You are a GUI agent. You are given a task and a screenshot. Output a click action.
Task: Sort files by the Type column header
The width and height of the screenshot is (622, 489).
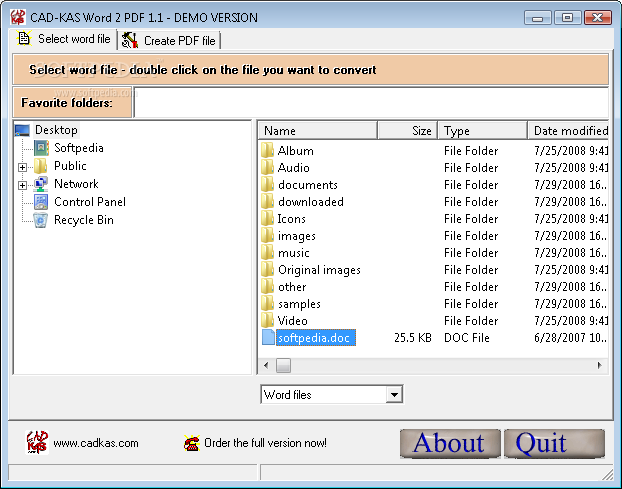click(483, 130)
